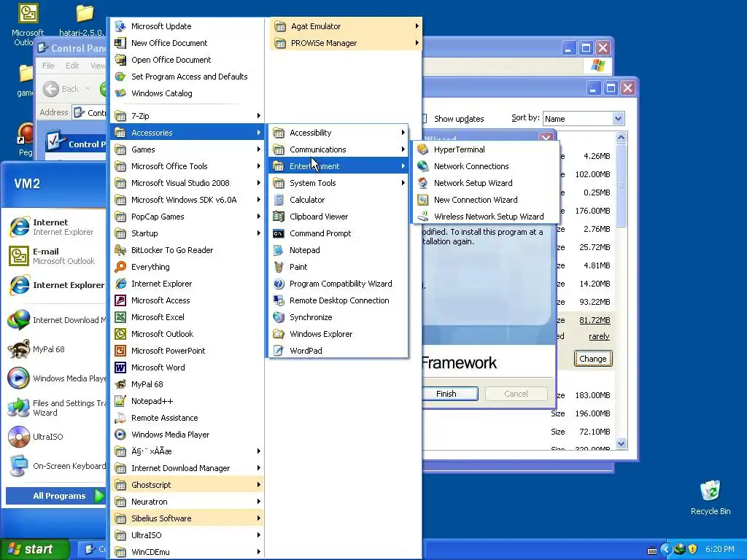This screenshot has height=560, width=747.
Task: Click the Start button on taskbar
Action: [x=35, y=549]
